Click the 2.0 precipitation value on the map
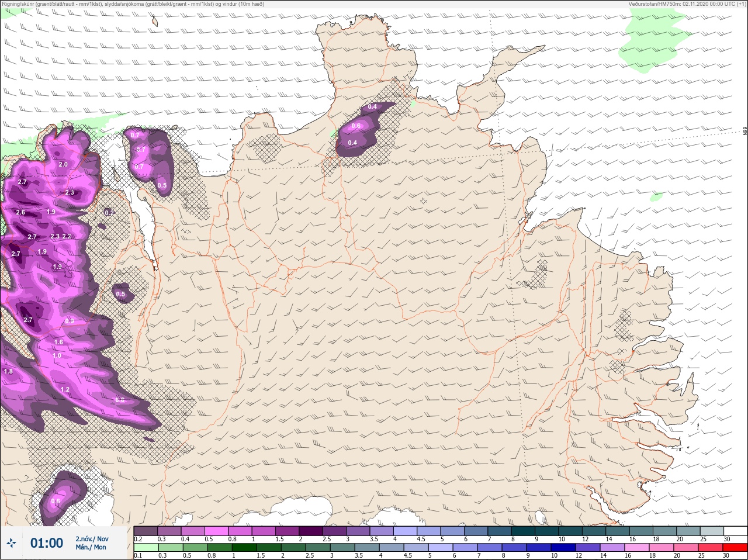 point(63,165)
